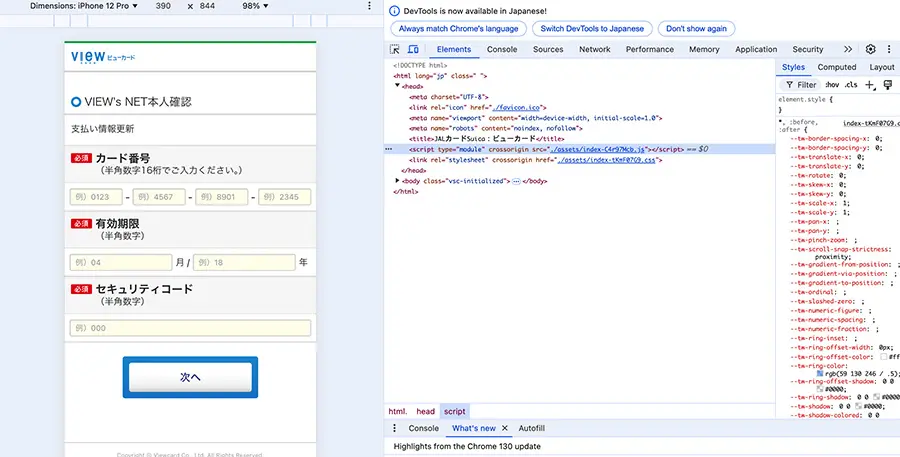This screenshot has height=457, width=900.
Task: Open the ./favicon.ico link
Action: pyautogui.click(x=517, y=108)
